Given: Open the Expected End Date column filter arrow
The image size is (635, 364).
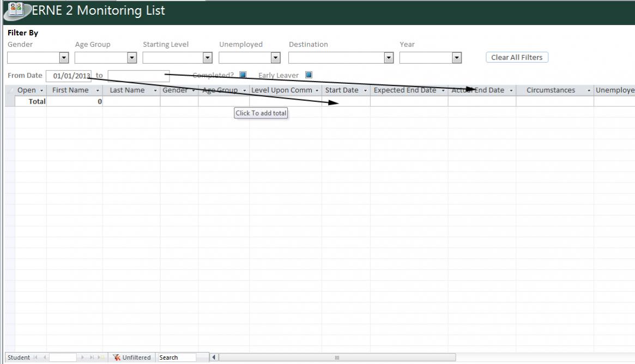Looking at the screenshot, I should click(x=443, y=90).
